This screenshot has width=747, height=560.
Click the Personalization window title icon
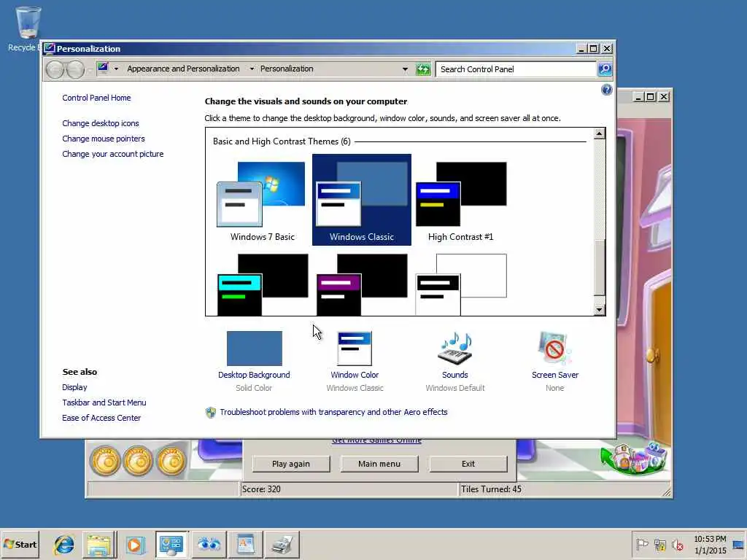pos(49,48)
